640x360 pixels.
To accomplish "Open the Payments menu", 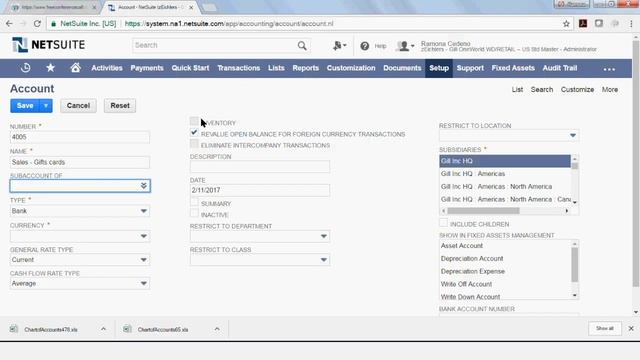I will (147, 68).
